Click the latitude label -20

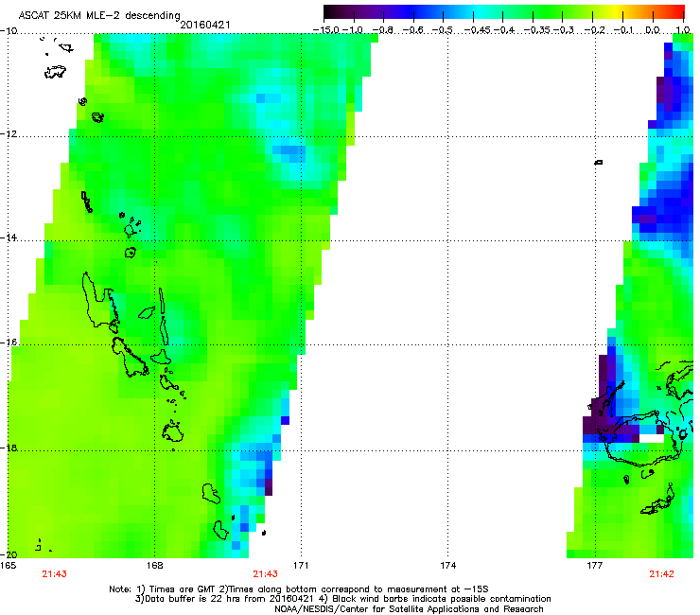pyautogui.click(x=9, y=554)
